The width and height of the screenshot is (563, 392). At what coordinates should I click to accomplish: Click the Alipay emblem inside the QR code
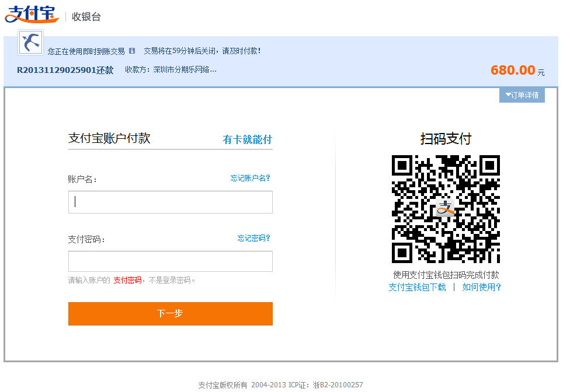point(445,207)
